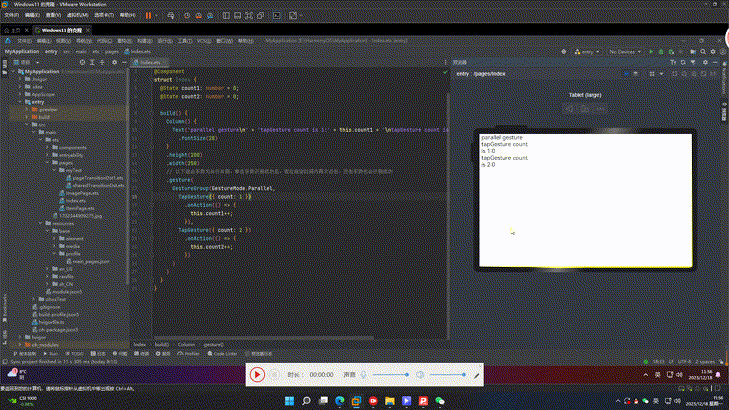Viewport: 729px width, 410px height.
Task: Click project panel settings gear icon
Action: 114,62
